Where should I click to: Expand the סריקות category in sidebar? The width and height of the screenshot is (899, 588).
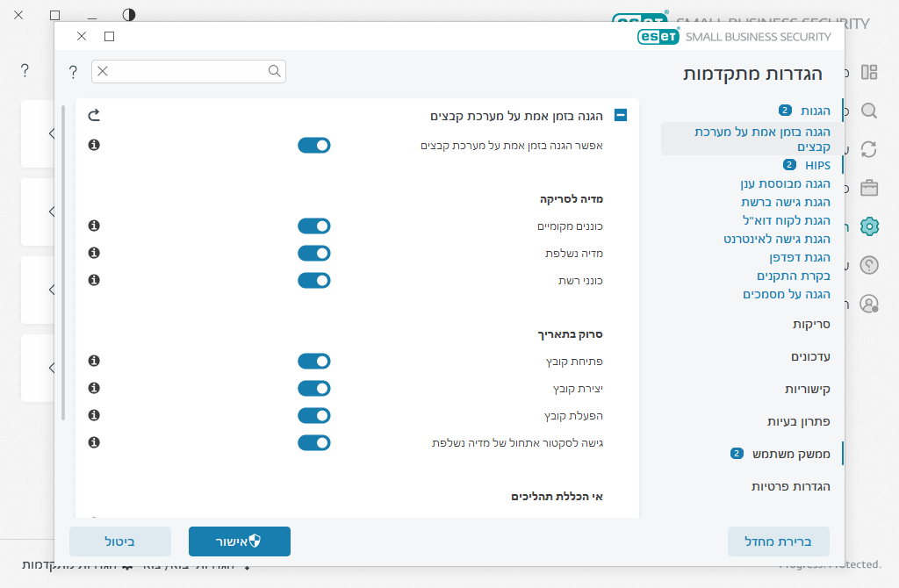[x=810, y=324]
